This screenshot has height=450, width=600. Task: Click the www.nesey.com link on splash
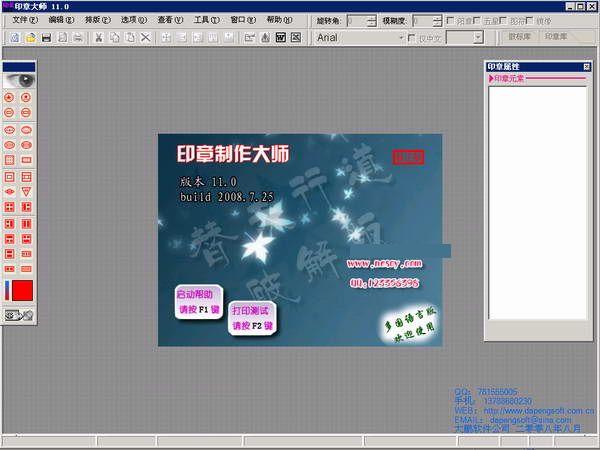click(384, 263)
